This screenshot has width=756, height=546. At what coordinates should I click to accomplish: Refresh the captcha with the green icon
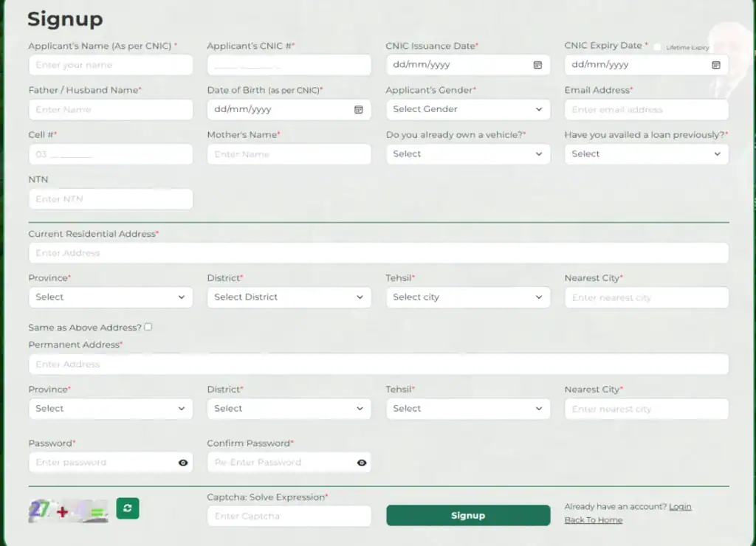(128, 508)
